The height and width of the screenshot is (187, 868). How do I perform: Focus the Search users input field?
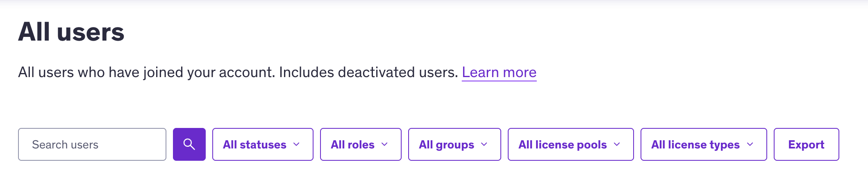92,144
